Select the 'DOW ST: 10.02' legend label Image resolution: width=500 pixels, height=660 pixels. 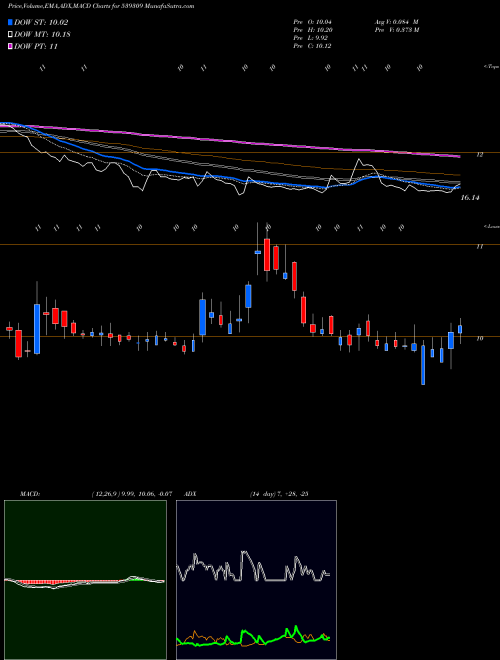41,22
